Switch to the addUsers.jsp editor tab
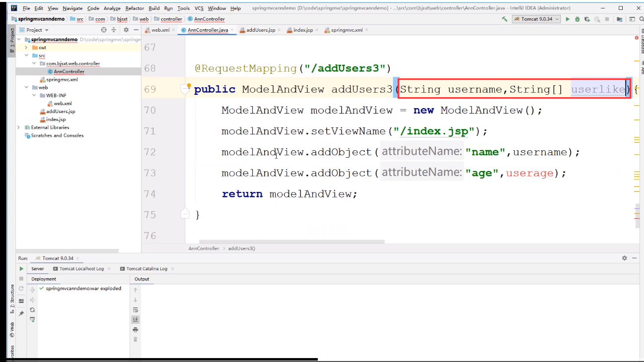644x362 pixels. (260, 30)
